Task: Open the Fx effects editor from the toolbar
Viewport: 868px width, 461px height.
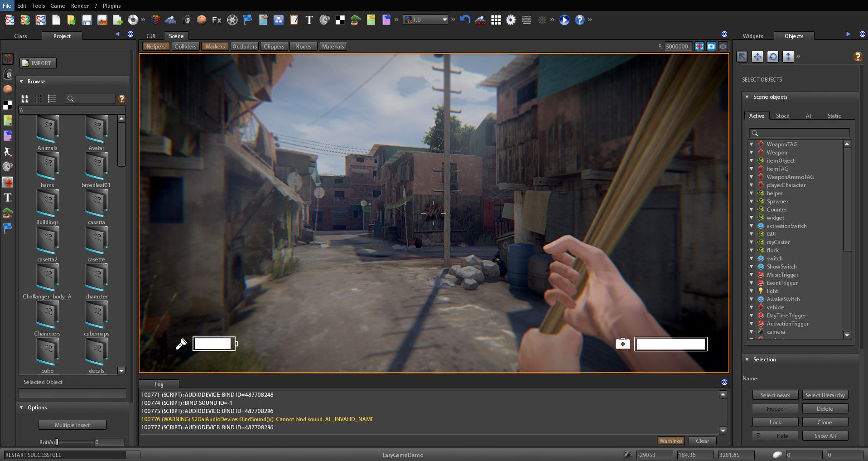Action: (x=216, y=19)
